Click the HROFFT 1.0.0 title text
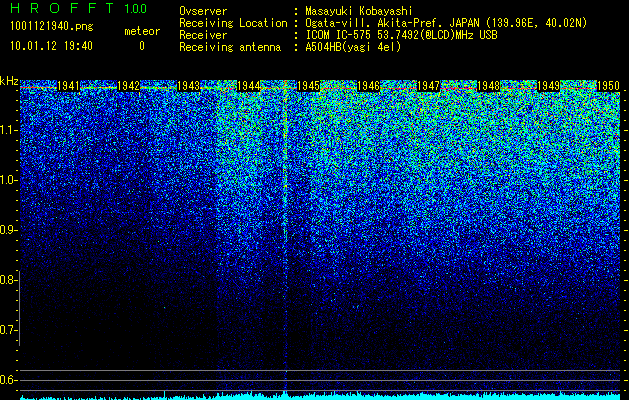The width and height of the screenshot is (629, 400). pos(79,8)
